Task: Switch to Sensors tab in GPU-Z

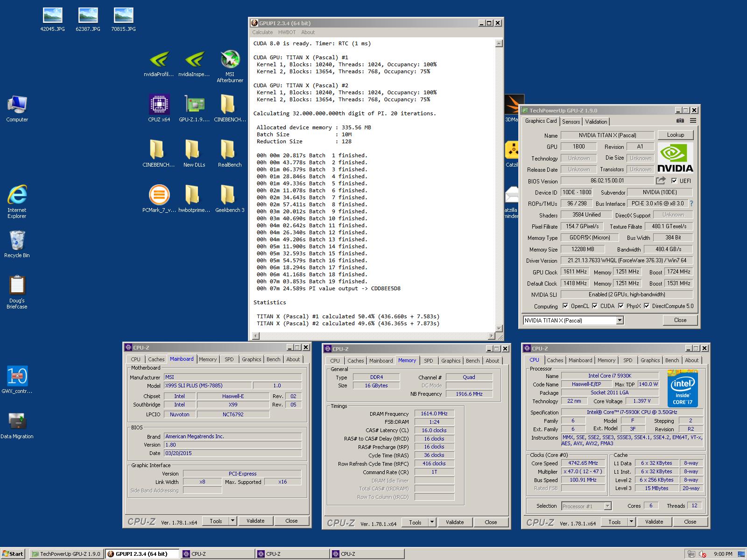Action: tap(571, 121)
